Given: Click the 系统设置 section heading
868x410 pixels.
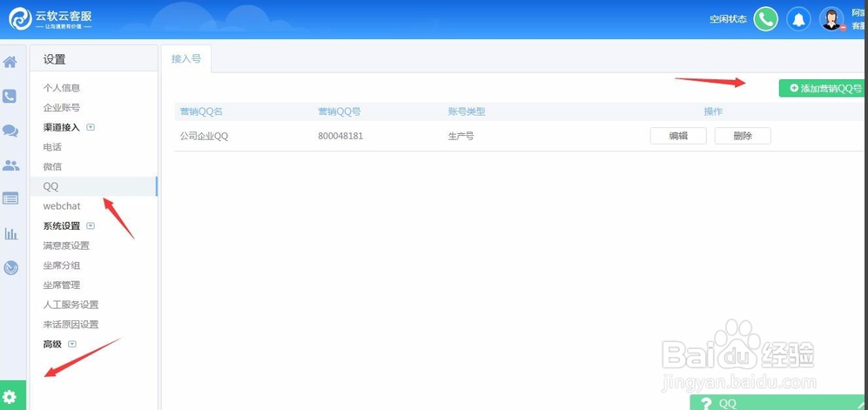Looking at the screenshot, I should (62, 225).
